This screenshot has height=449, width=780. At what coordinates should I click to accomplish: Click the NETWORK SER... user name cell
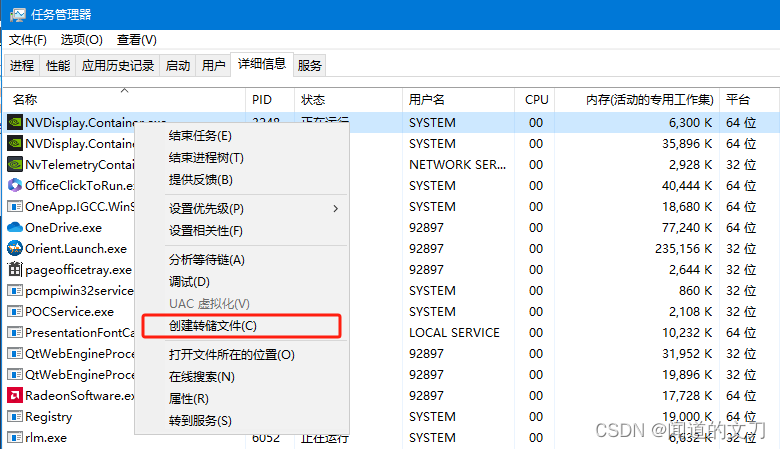pos(458,164)
